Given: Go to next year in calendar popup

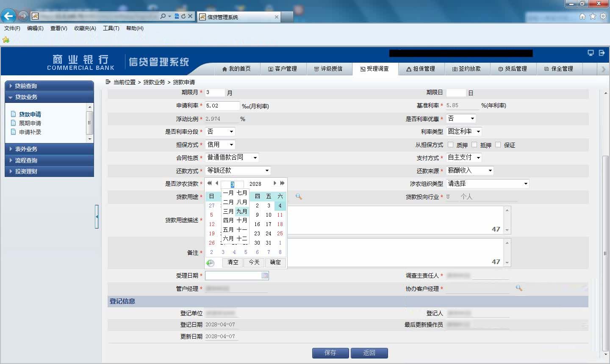Looking at the screenshot, I should coord(282,183).
